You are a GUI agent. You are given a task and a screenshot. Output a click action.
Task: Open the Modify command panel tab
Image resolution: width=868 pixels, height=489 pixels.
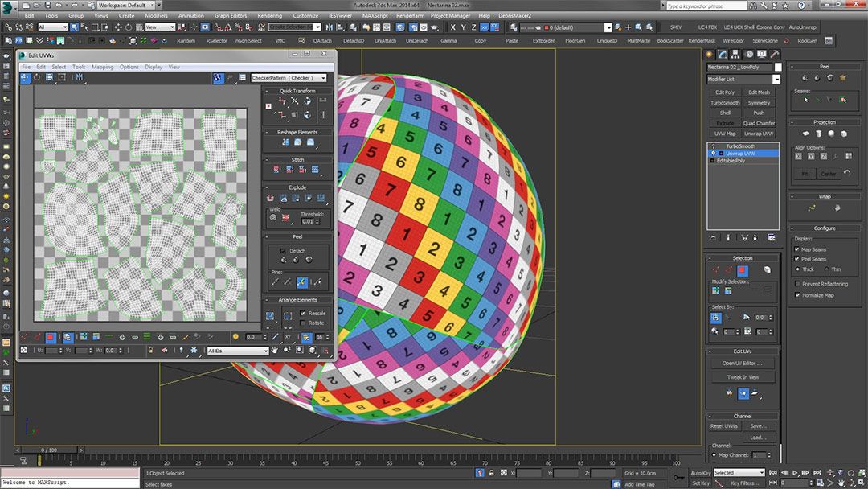(x=723, y=54)
